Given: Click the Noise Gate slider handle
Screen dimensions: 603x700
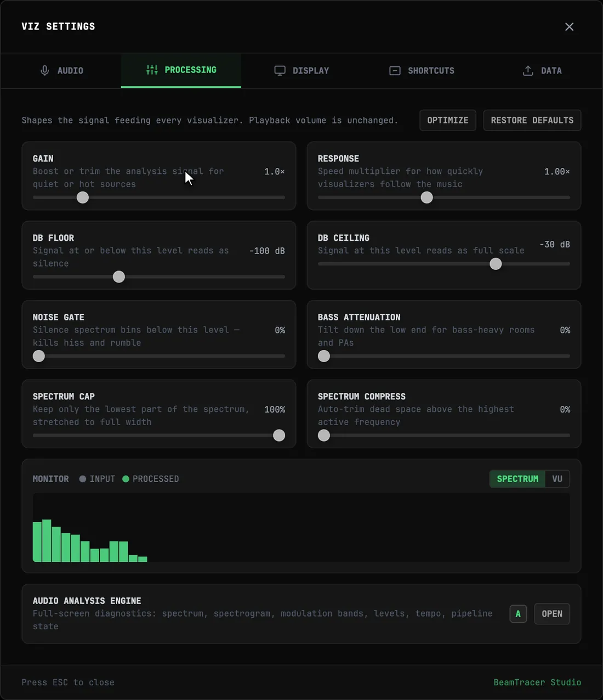Looking at the screenshot, I should click(x=39, y=356).
